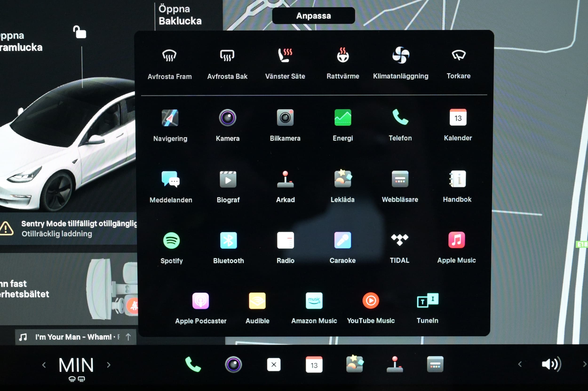588x391 pixels.
Task: Increase temperature with right chevron by MIN
Action: point(108,365)
